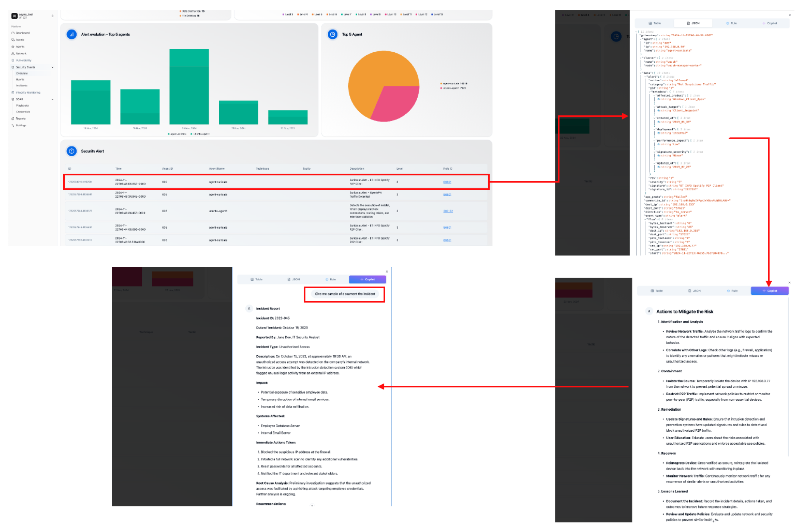
Task: Collapse the SOAR sidebar section chevron
Action: click(x=52, y=100)
